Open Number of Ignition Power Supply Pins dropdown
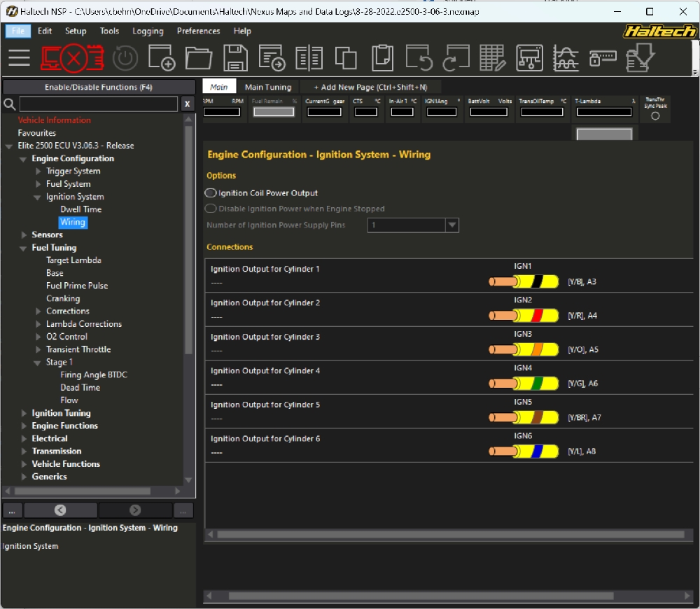Screen dimensions: 700x609 452,225
